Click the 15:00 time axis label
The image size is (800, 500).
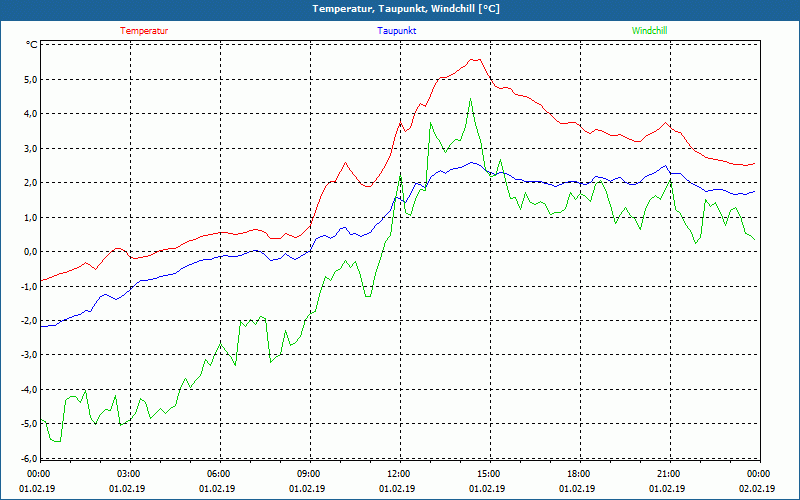coord(487,474)
